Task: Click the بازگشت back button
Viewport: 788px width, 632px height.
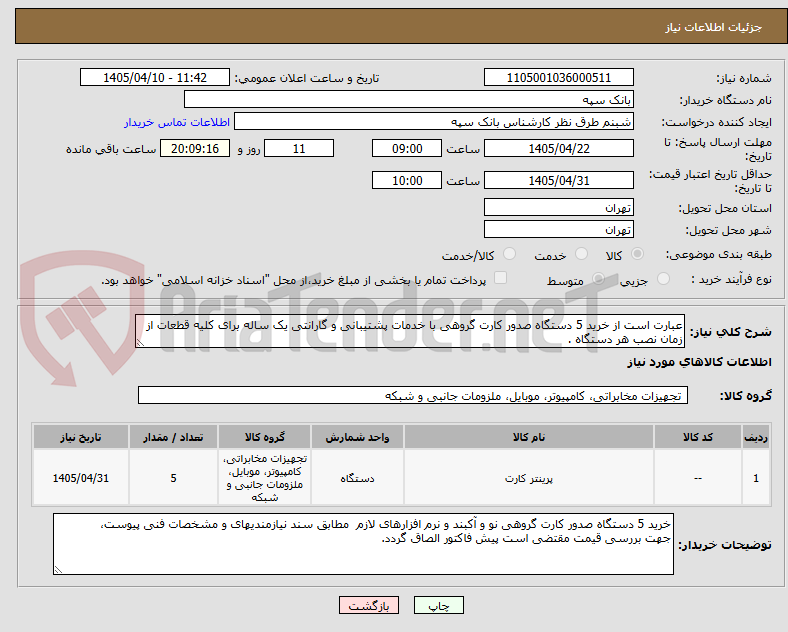Action: pyautogui.click(x=369, y=605)
